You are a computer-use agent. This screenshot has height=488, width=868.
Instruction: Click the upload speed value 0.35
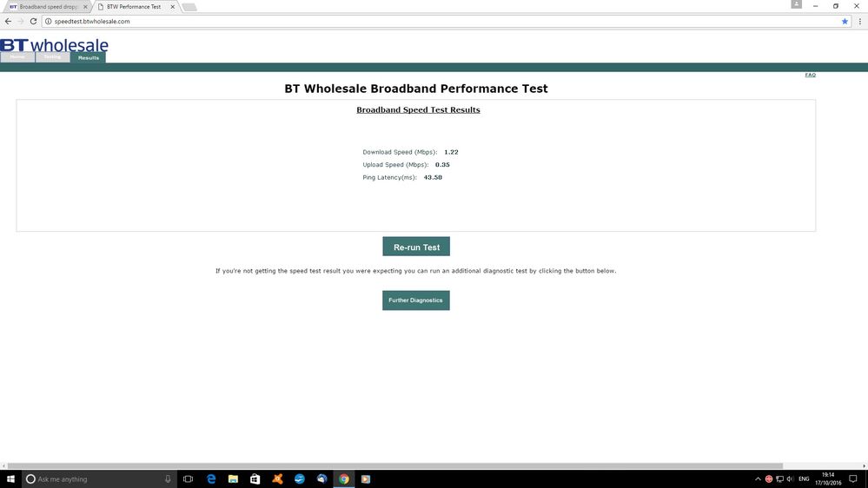(442, 165)
